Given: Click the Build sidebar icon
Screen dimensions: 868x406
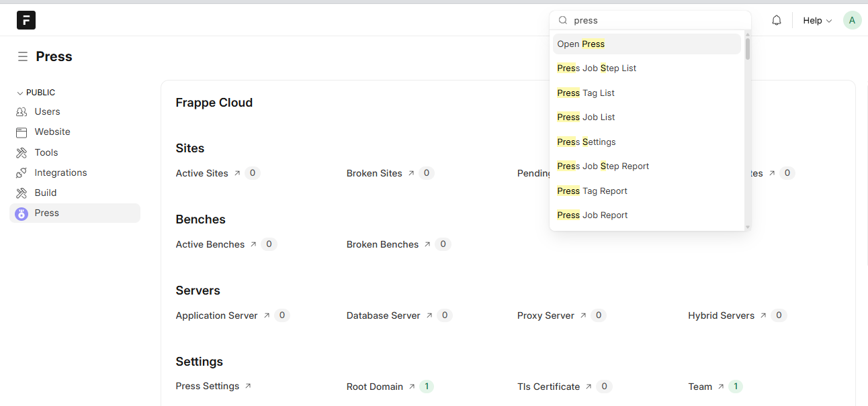Looking at the screenshot, I should point(21,193).
